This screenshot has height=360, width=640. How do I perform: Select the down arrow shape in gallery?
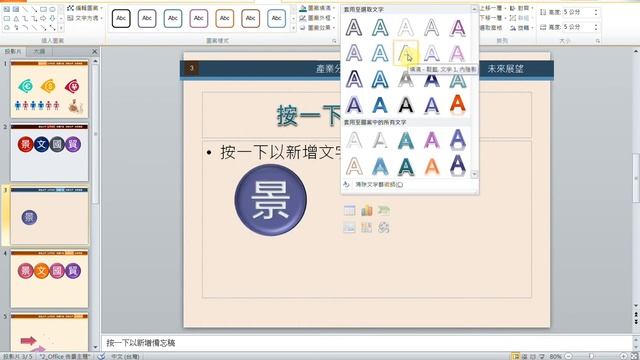pos(52,18)
